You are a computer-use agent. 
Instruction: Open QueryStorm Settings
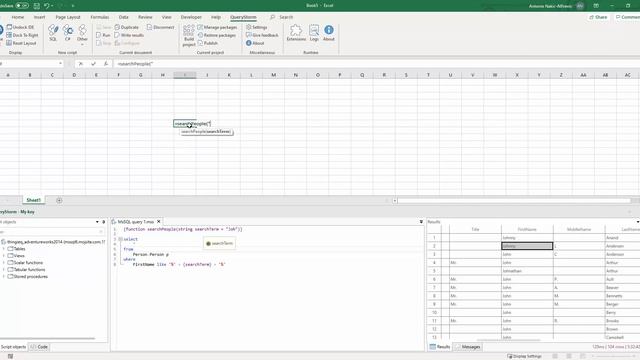pyautogui.click(x=257, y=27)
